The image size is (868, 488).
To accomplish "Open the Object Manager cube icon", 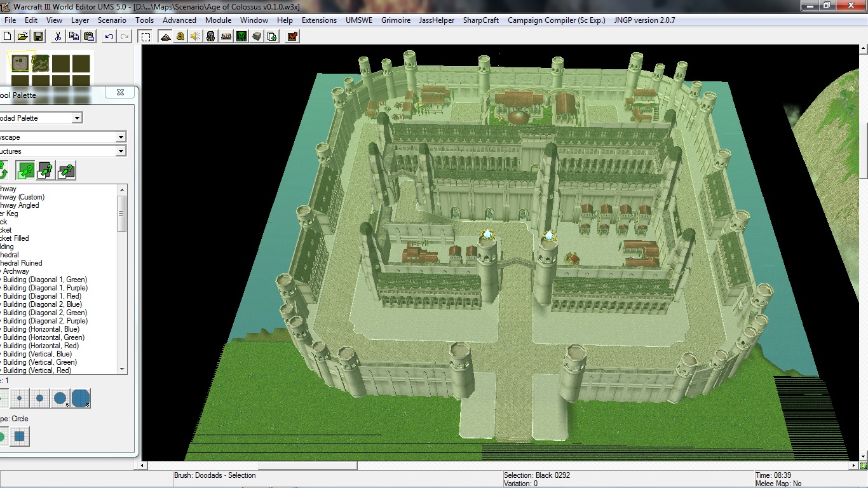I will (257, 36).
